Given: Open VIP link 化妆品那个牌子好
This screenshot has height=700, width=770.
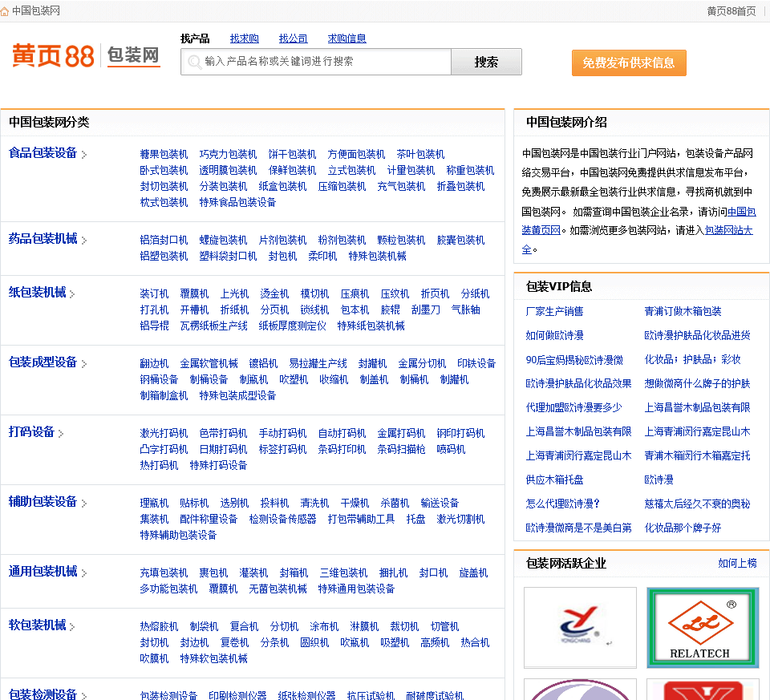Looking at the screenshot, I should (x=683, y=528).
